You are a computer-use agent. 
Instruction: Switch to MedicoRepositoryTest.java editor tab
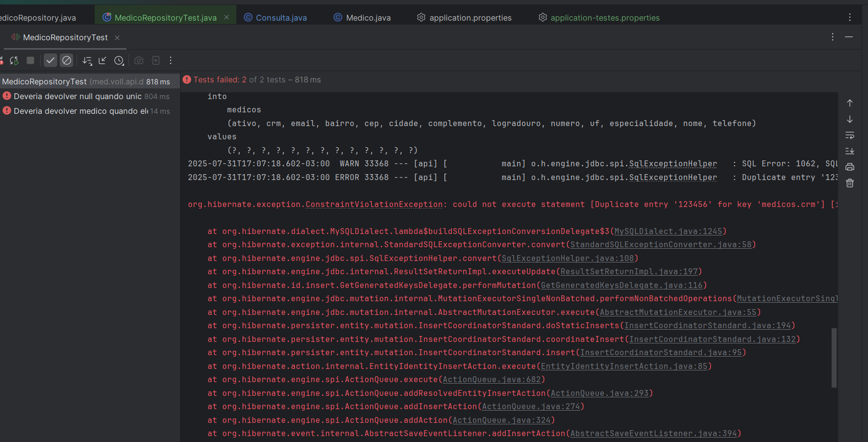pyautogui.click(x=165, y=18)
